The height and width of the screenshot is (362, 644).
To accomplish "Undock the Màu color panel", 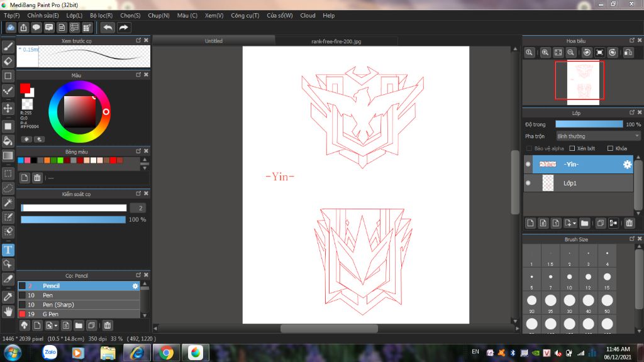I will pos(138,75).
